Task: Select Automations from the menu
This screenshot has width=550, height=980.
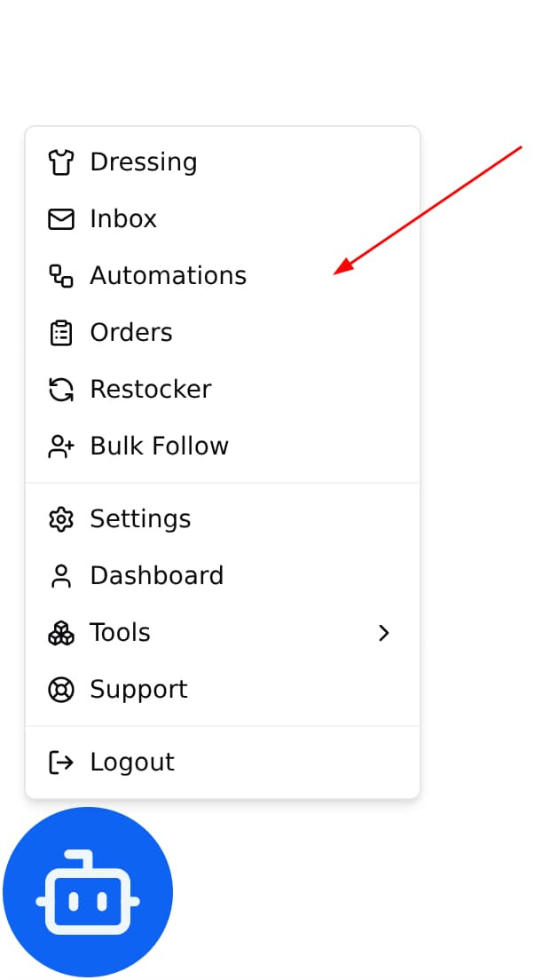Action: point(168,276)
